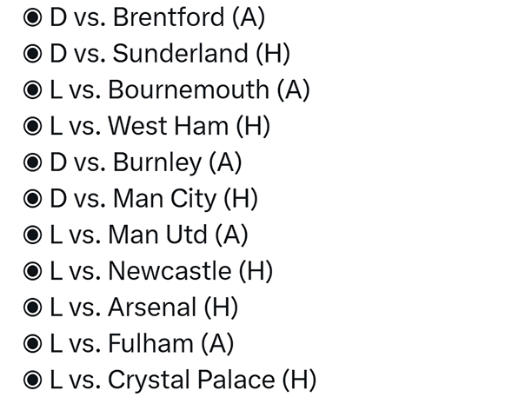Click the bullet beside Brentford (A) result
532x397 pixels.
click(35, 17)
